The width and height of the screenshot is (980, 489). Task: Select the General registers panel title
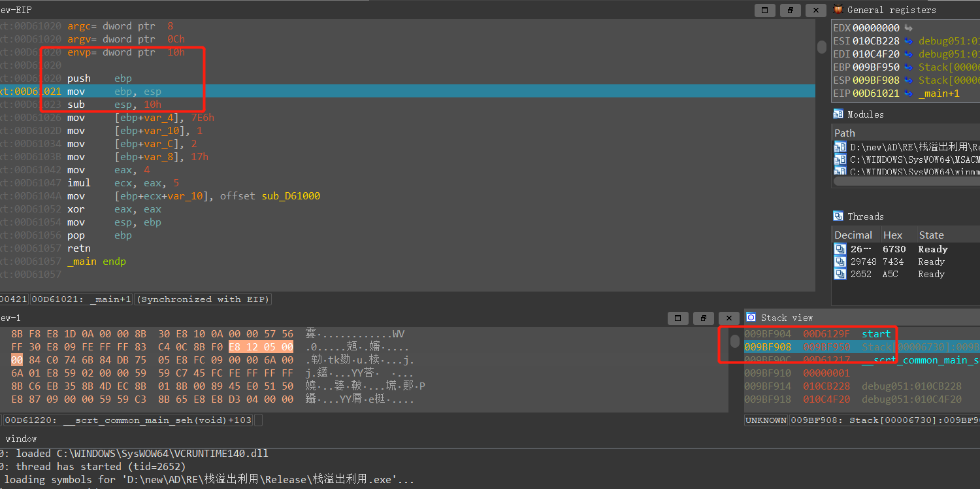point(891,10)
